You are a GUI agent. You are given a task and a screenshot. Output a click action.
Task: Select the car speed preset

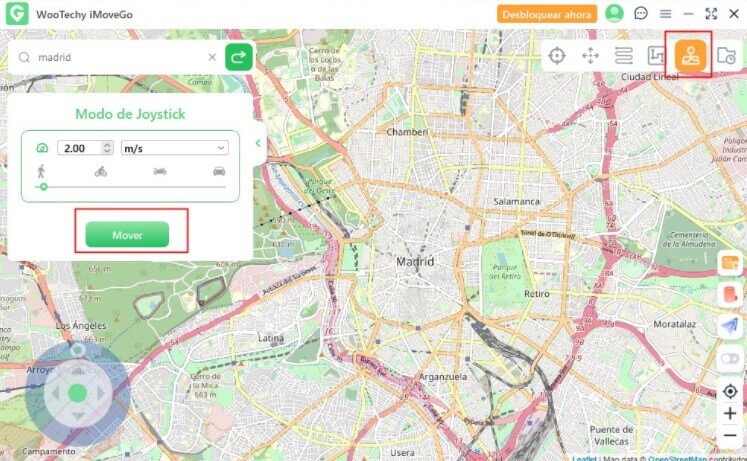pyautogui.click(x=219, y=171)
